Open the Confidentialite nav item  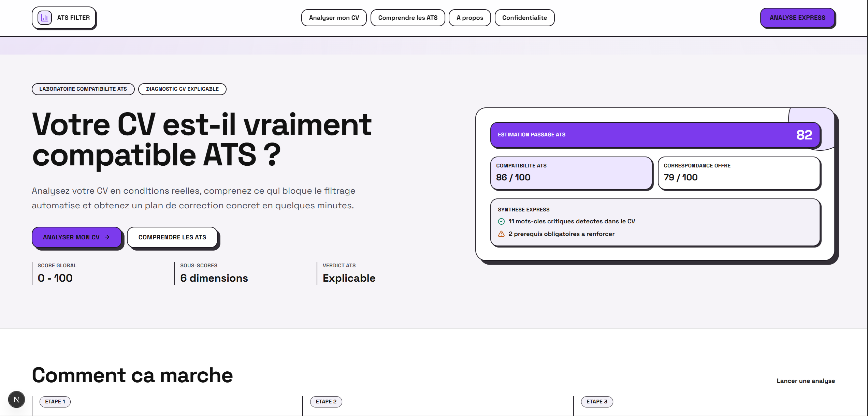pos(524,18)
